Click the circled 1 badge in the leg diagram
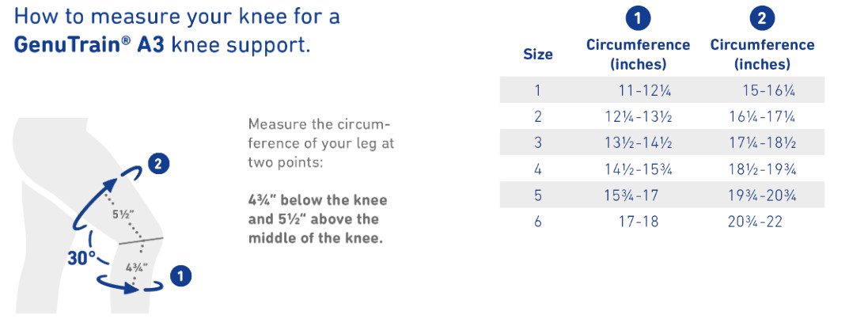This screenshot has width=868, height=326. (181, 276)
